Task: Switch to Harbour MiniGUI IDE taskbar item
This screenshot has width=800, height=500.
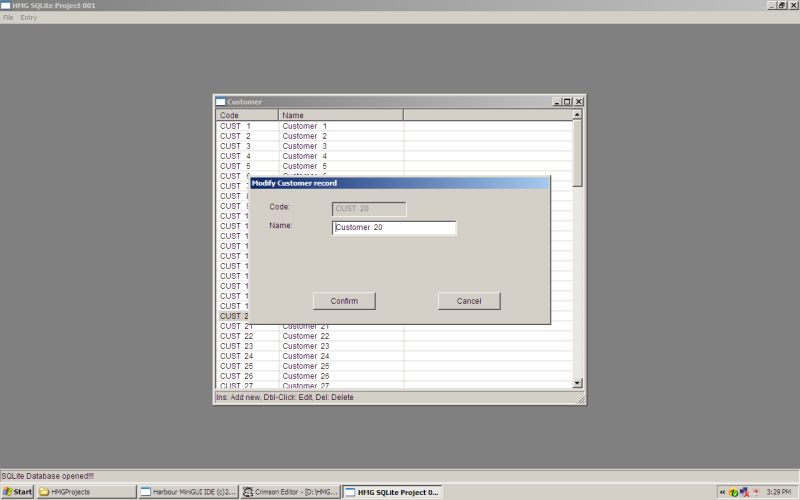Action: coord(189,492)
